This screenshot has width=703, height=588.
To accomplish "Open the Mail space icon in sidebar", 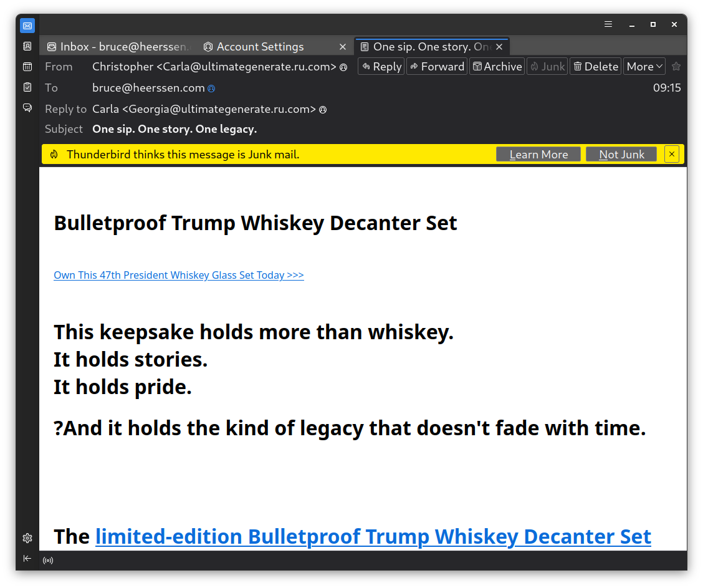I will click(x=27, y=26).
